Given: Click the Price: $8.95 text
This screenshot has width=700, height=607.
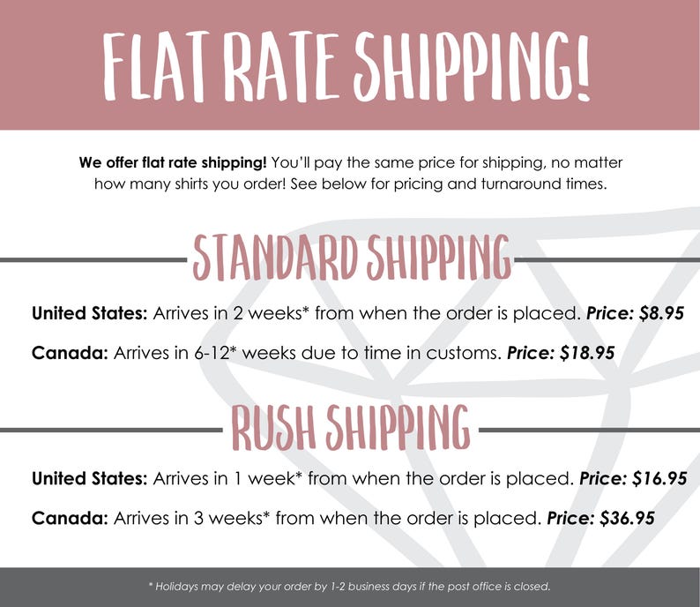Looking at the screenshot, I should pos(635,313).
